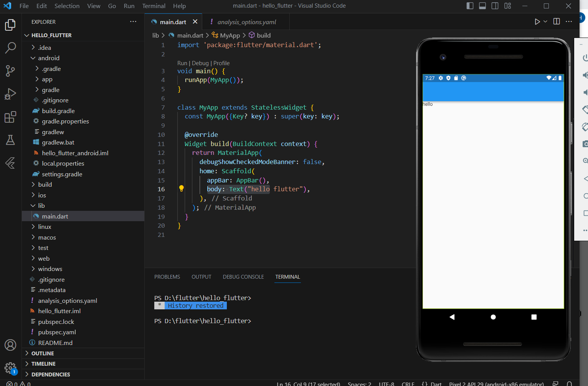Select Pixel 2 API 29 device in status bar
The height and width of the screenshot is (386, 588).
pyautogui.click(x=496, y=383)
